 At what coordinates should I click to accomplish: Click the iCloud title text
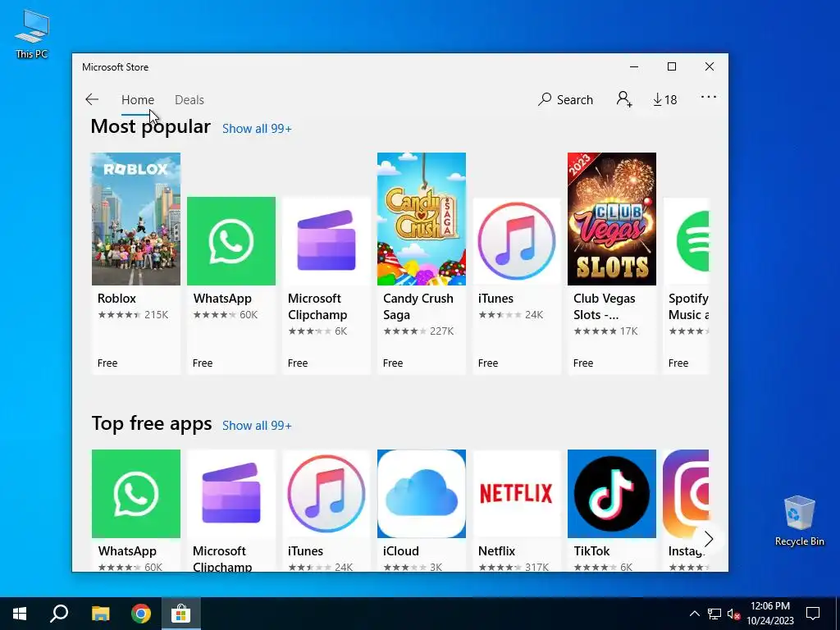(x=400, y=550)
